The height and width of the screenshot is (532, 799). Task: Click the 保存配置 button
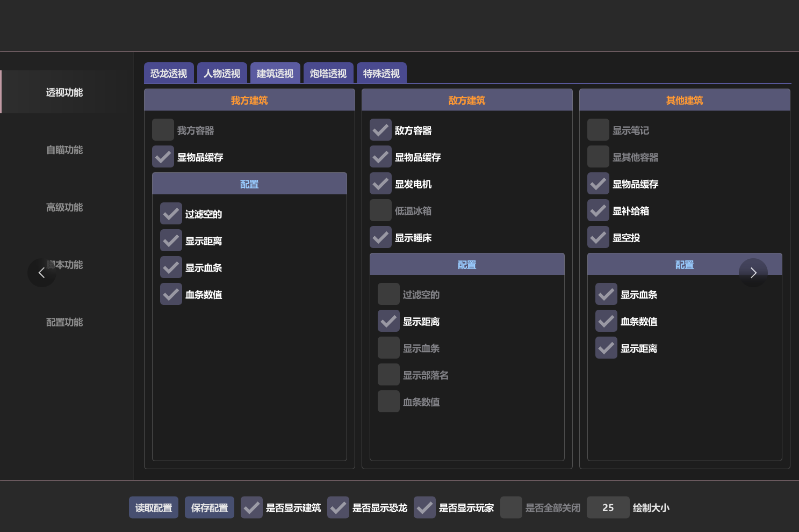(210, 507)
